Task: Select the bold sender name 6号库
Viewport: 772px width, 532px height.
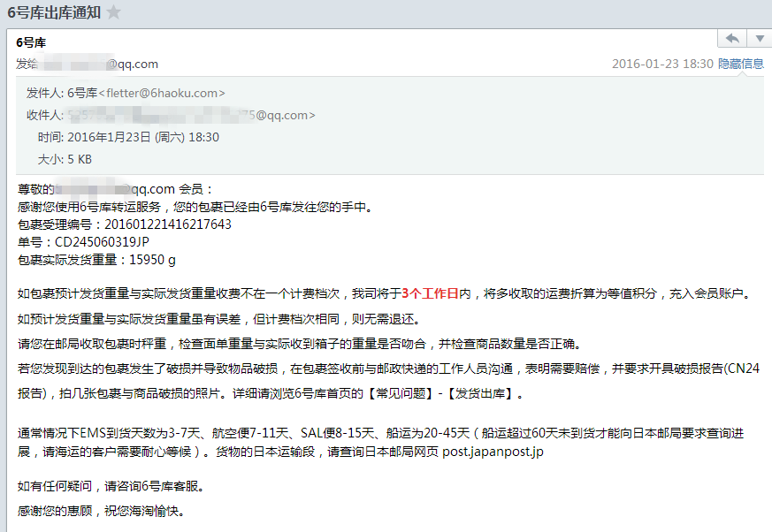Action: [31, 42]
